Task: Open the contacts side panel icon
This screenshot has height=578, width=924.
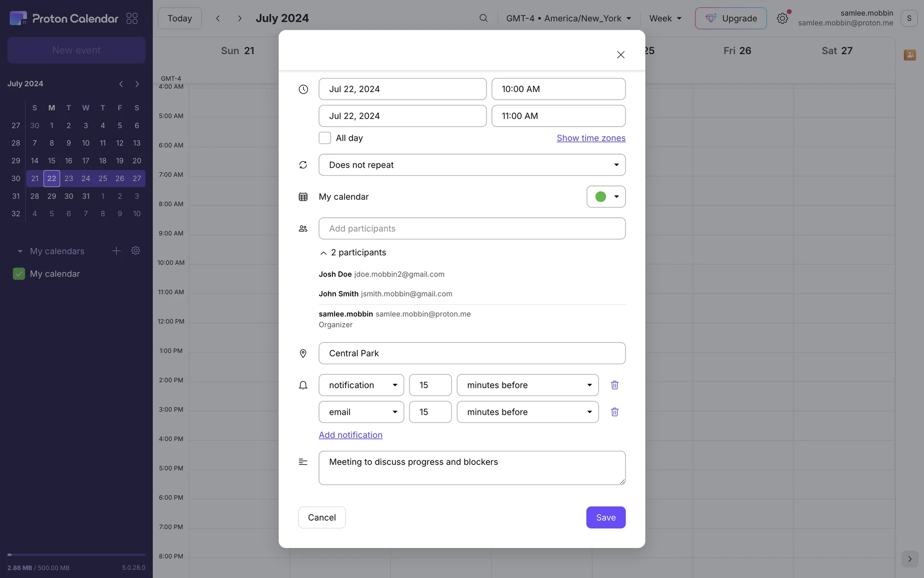Action: tap(909, 55)
